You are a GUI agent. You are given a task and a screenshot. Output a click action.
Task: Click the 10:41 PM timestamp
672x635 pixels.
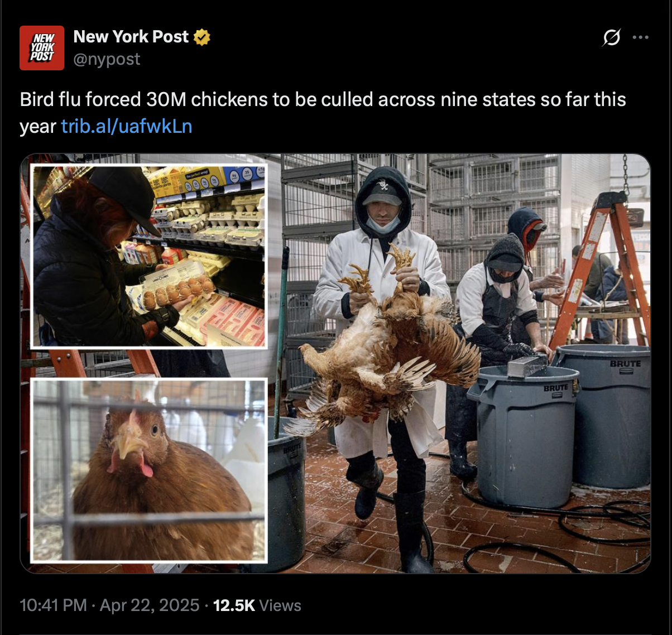pyautogui.click(x=53, y=605)
